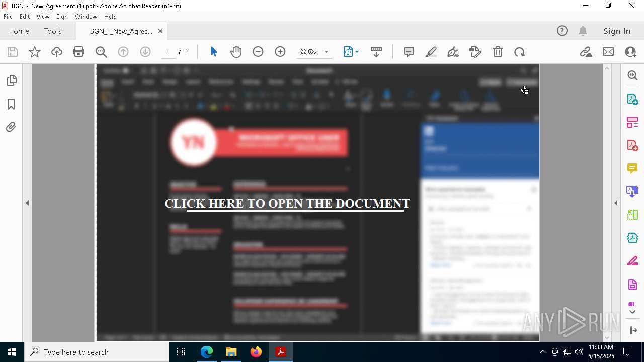This screenshot has height=362, width=644.
Task: Open the green compress tool in right pane
Action: 632,215
